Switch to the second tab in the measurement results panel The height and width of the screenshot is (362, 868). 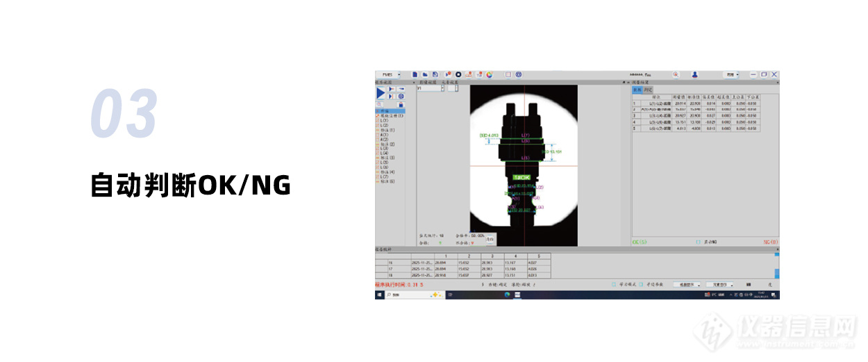click(x=648, y=90)
